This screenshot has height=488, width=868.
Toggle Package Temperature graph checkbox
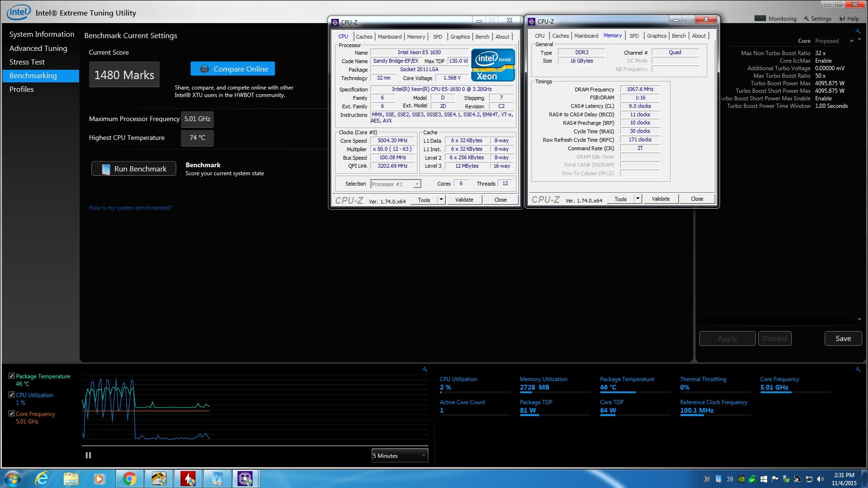pos(11,376)
